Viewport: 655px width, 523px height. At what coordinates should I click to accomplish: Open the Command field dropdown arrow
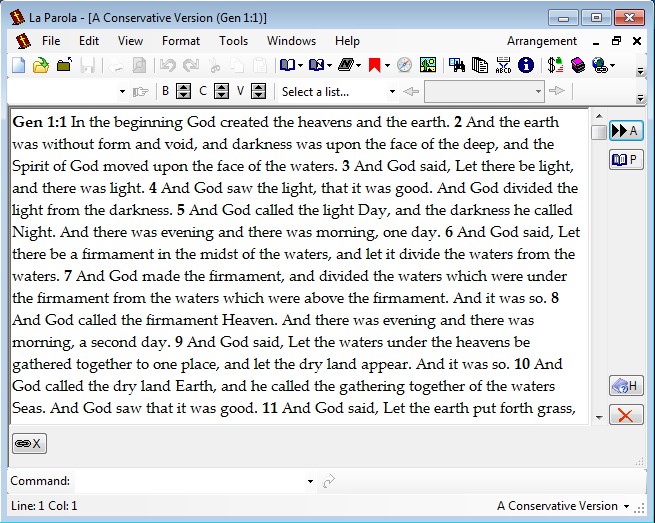coord(310,482)
